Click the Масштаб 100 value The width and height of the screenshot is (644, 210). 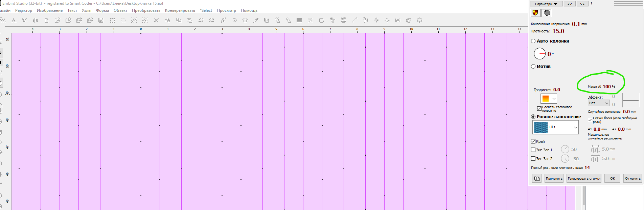click(x=607, y=87)
